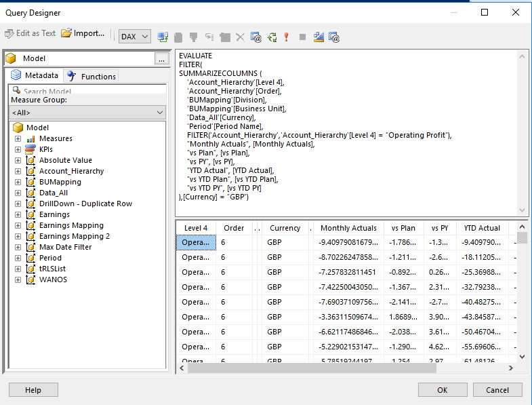This screenshot has height=405, width=532.
Task: Click the Order column header
Action: (234, 228)
